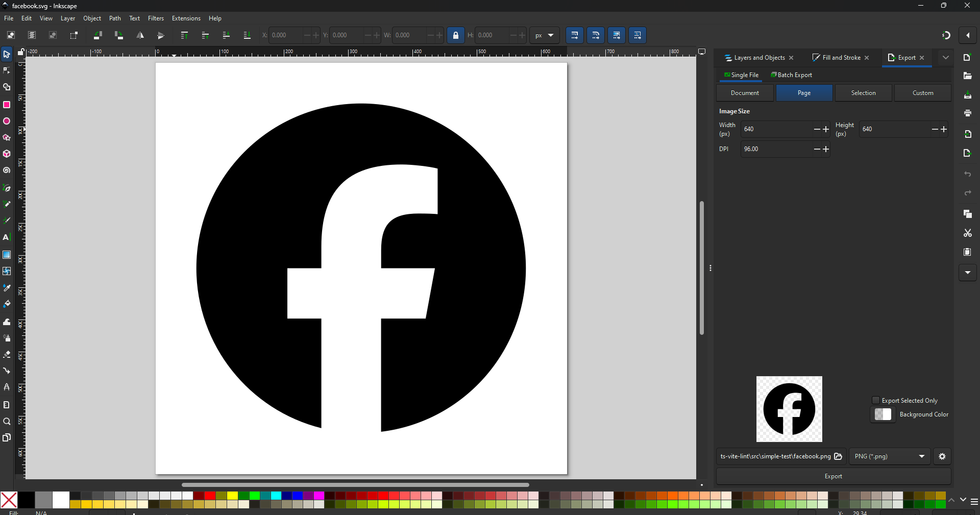
Task: Click the red swatch in palette
Action: coord(210,496)
